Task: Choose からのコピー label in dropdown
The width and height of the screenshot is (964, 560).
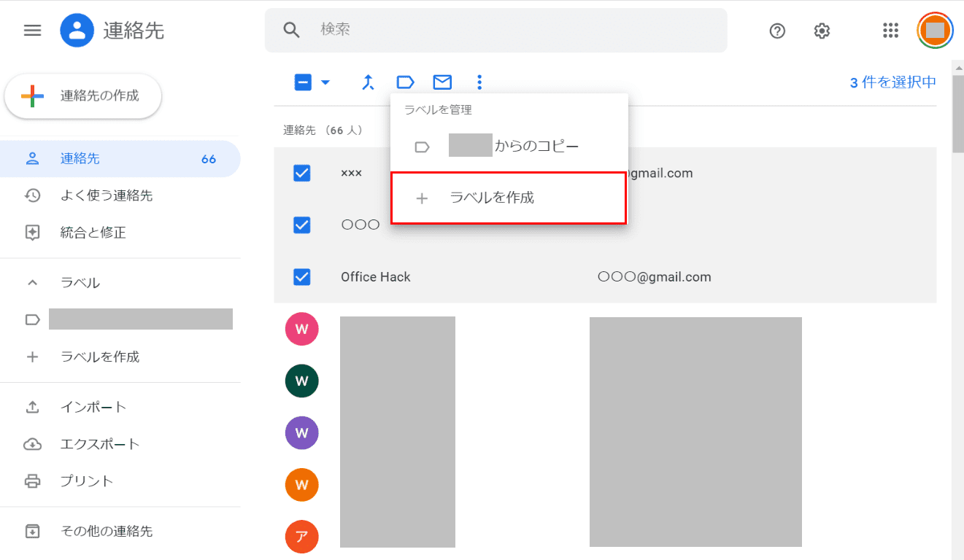Action: point(509,147)
